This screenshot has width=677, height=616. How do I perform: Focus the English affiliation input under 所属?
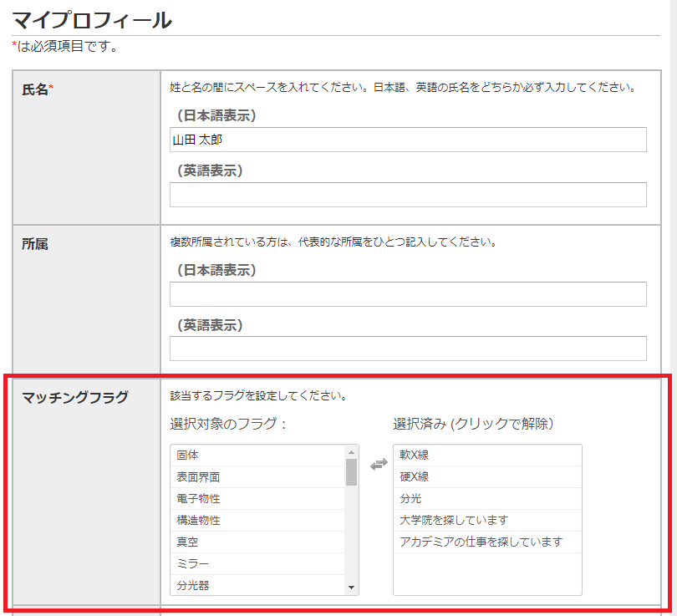coord(408,349)
